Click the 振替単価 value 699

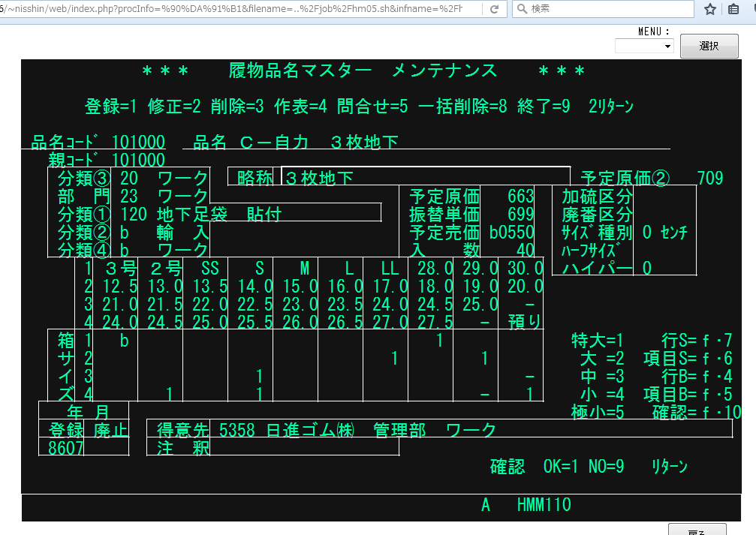[520, 214]
